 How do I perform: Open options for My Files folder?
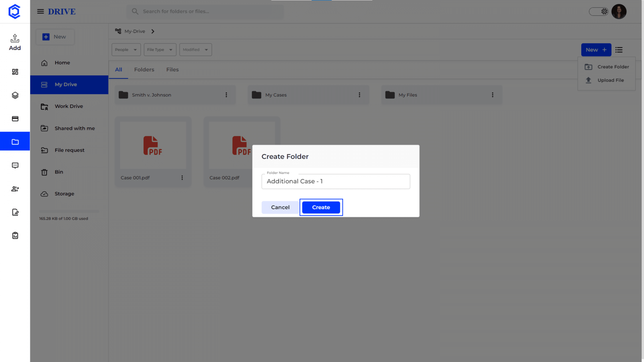pyautogui.click(x=492, y=95)
